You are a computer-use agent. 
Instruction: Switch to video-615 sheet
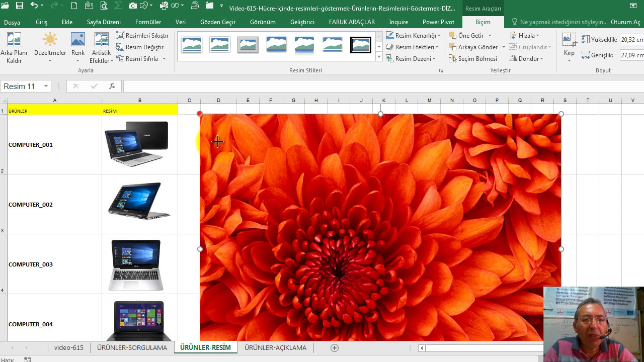point(69,347)
